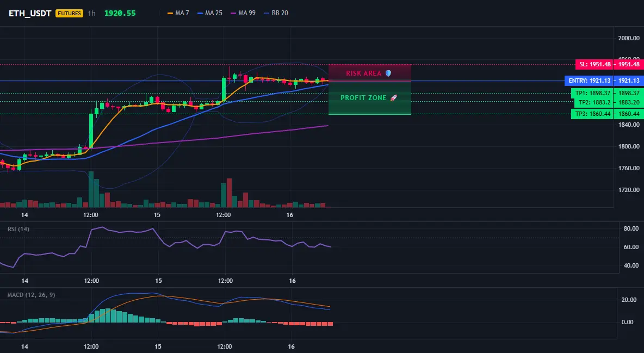Click the shield icon in Risk Area
The width and height of the screenshot is (644, 353).
[x=388, y=73]
